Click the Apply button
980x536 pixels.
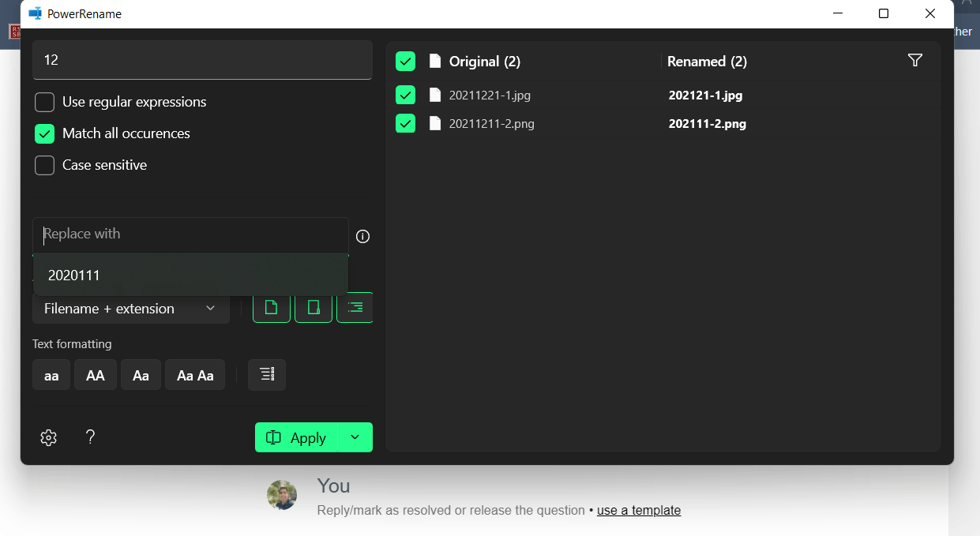coord(297,437)
